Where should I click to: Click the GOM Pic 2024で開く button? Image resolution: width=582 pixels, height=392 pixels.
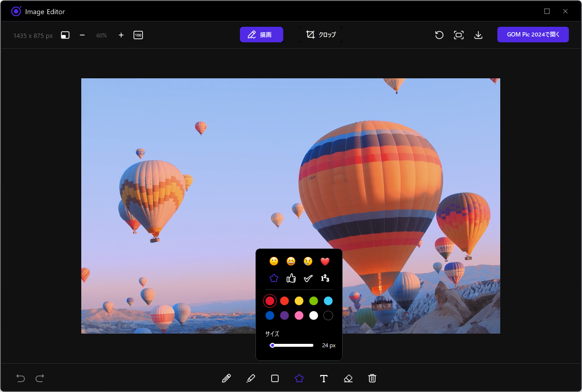tap(533, 35)
